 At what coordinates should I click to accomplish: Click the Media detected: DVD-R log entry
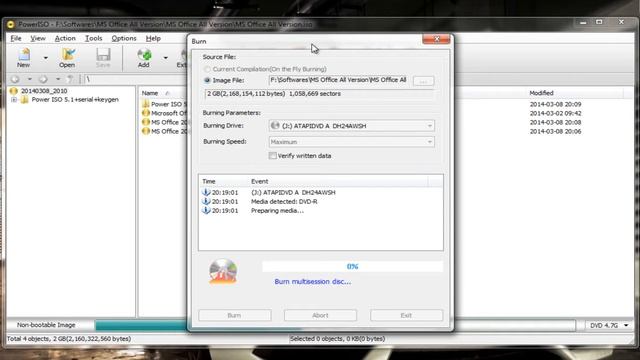coord(284,202)
